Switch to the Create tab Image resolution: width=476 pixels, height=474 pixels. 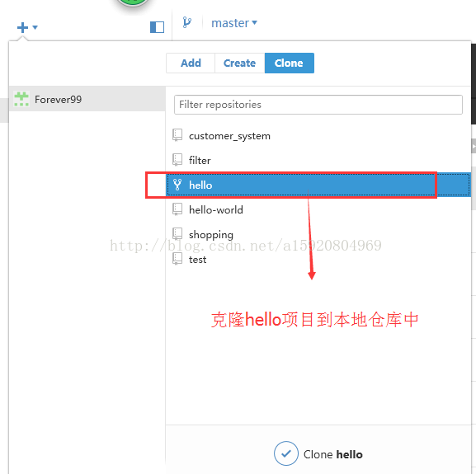tap(239, 63)
